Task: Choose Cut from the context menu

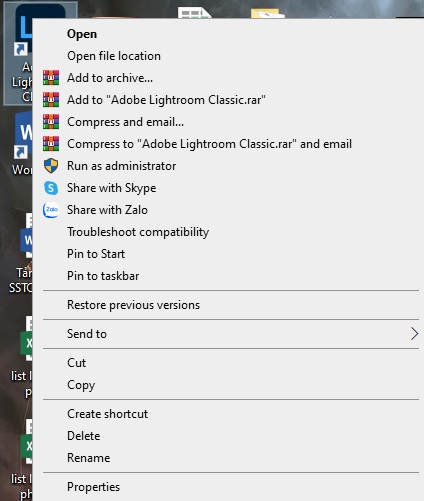Action: coord(76,363)
